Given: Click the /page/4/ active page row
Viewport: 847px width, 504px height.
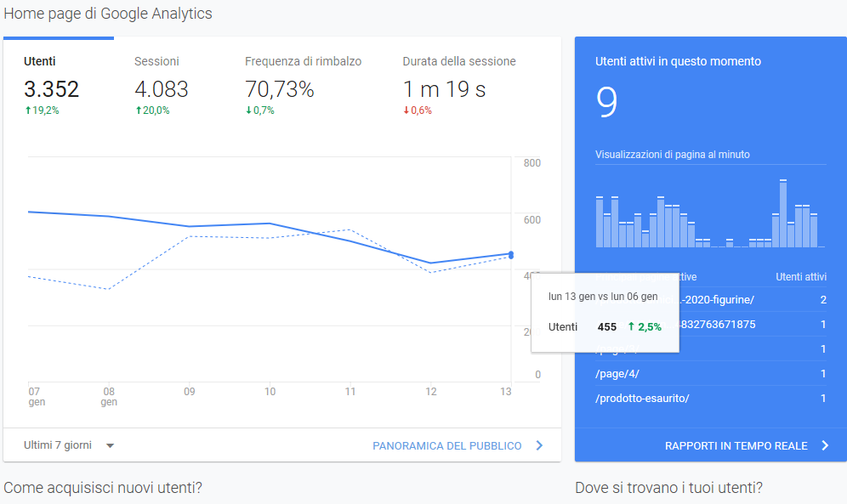Looking at the screenshot, I should pos(711,373).
